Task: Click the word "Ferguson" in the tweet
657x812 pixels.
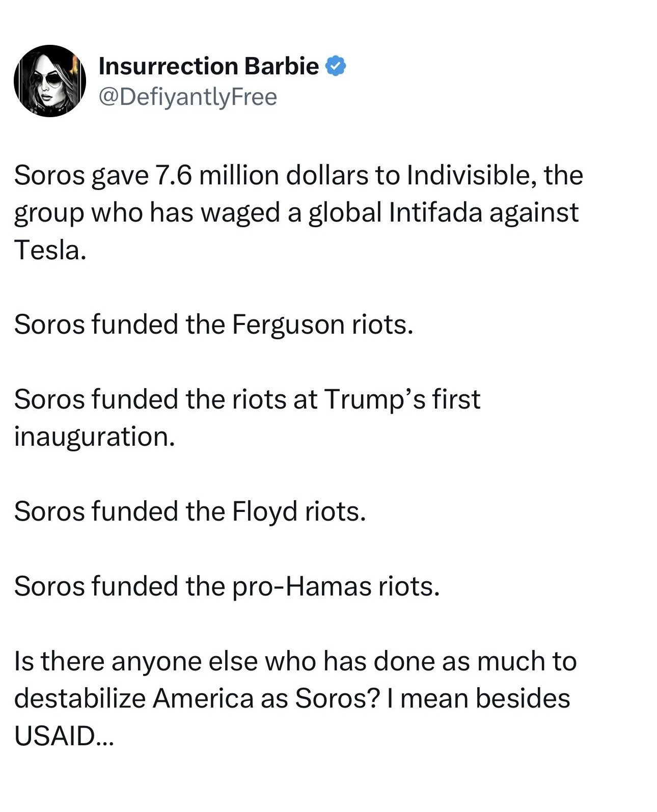Action: [288, 324]
